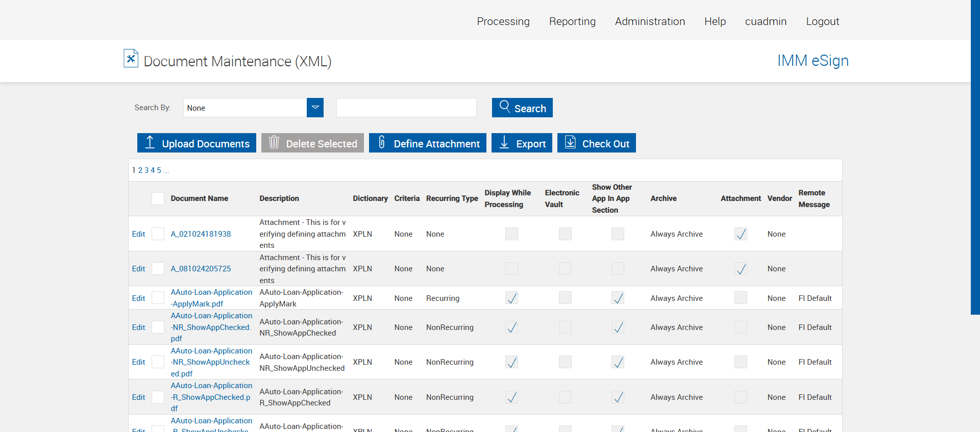Screen dimensions: 980x432
Task: Open the Processing menu
Action: pos(503,21)
